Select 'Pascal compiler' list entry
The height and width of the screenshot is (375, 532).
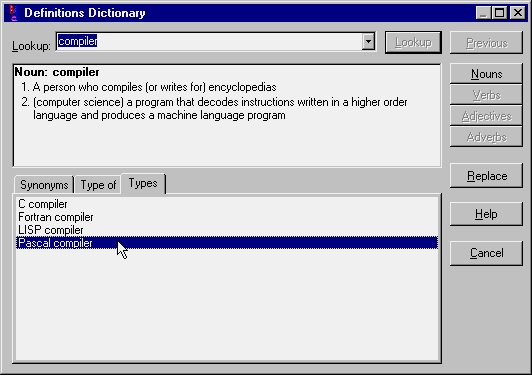coord(227,243)
